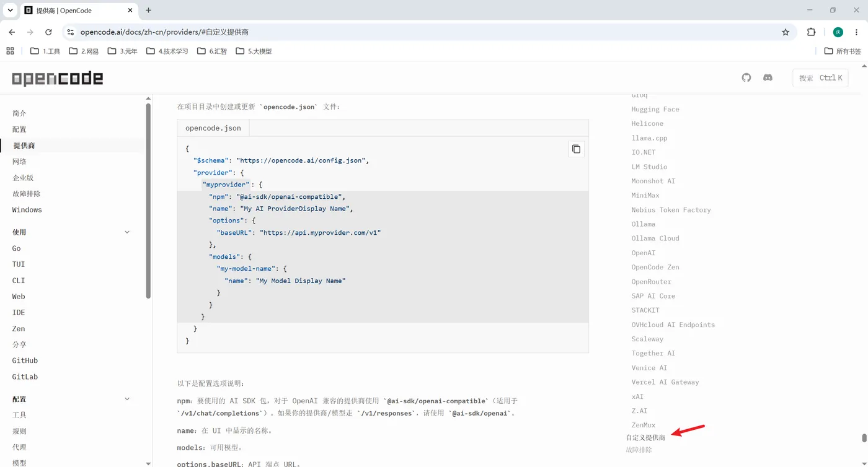Copy the opencode.json code block
The image size is (868, 467).
pos(576,149)
